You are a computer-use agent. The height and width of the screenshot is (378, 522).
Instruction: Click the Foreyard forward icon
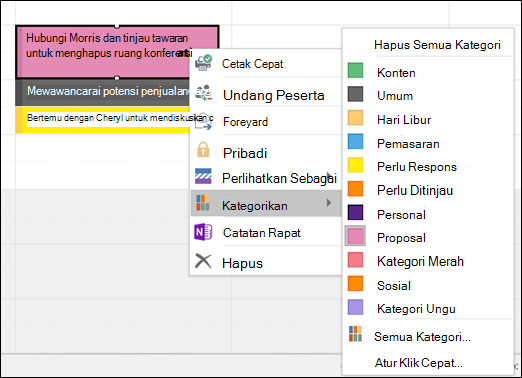pyautogui.click(x=203, y=121)
